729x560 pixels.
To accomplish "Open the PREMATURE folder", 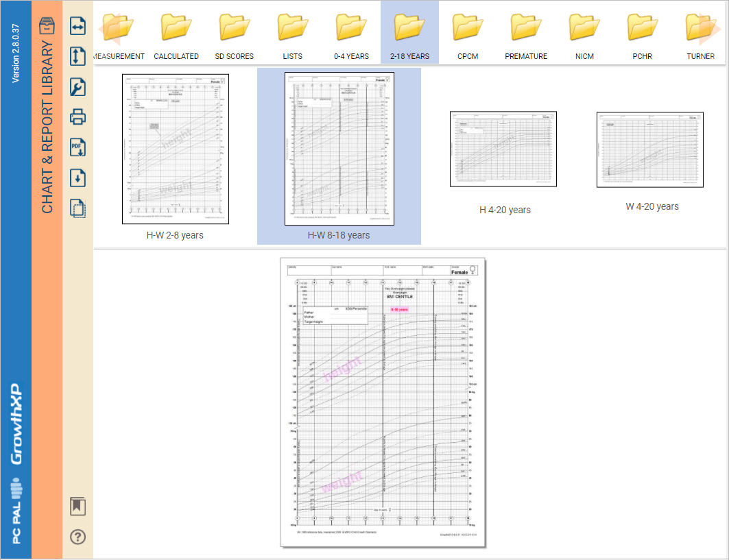I will 526,36.
